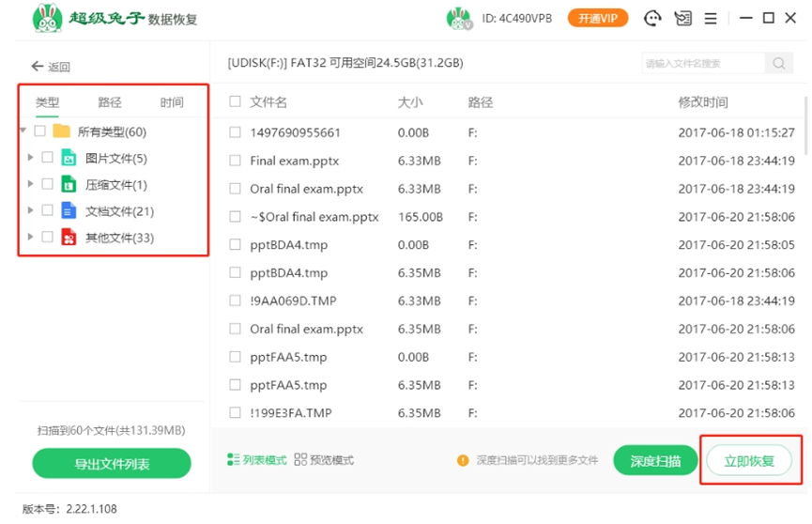This screenshot has width=812, height=524.
Task: Toggle the select-all checkbox beside 文件名 header
Action: 236,101
